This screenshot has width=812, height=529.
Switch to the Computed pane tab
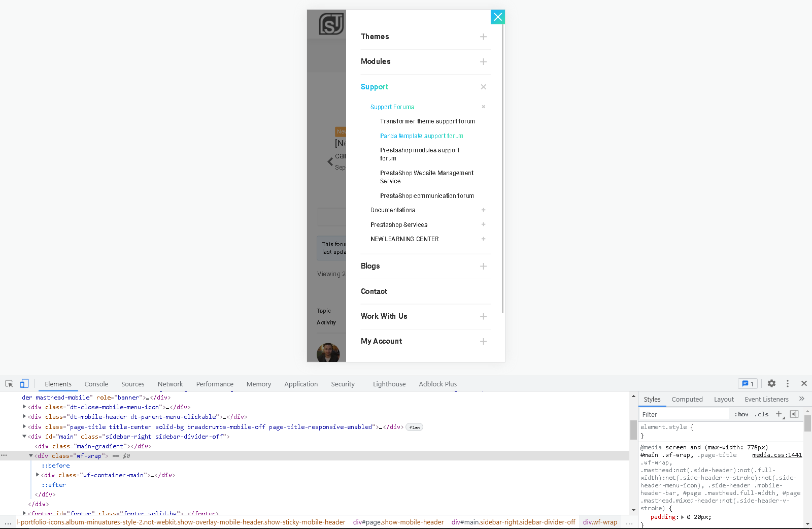click(x=687, y=400)
